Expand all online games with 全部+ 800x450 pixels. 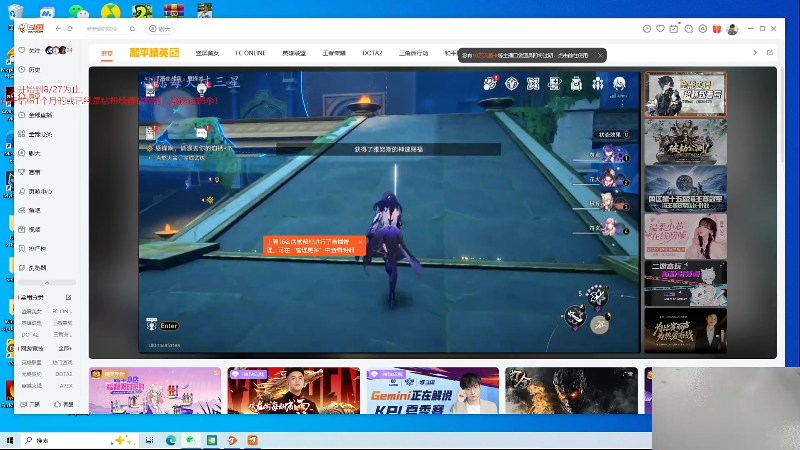pyautogui.click(x=65, y=348)
